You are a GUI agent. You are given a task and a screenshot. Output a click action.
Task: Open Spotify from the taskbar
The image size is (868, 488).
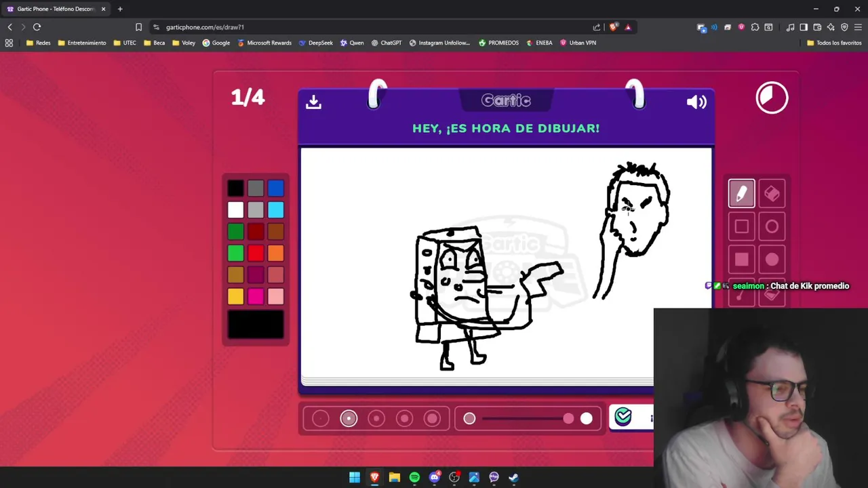click(414, 477)
